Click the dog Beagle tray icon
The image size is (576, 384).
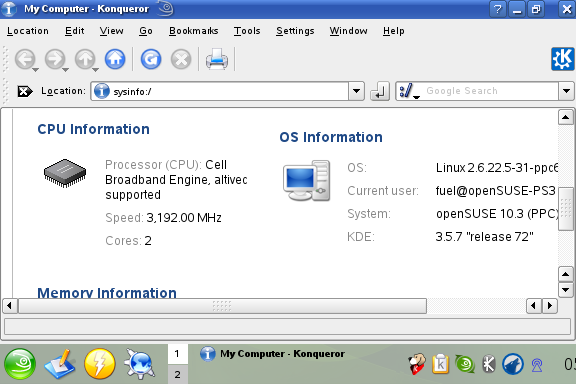[418, 364]
